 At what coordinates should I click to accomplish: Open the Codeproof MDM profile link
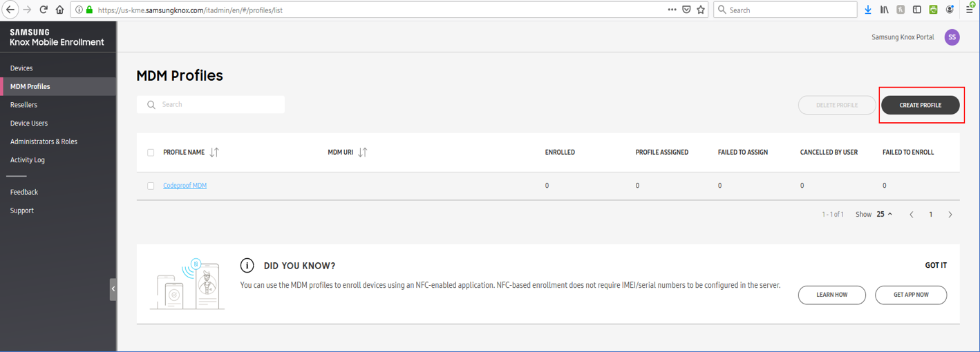point(185,186)
